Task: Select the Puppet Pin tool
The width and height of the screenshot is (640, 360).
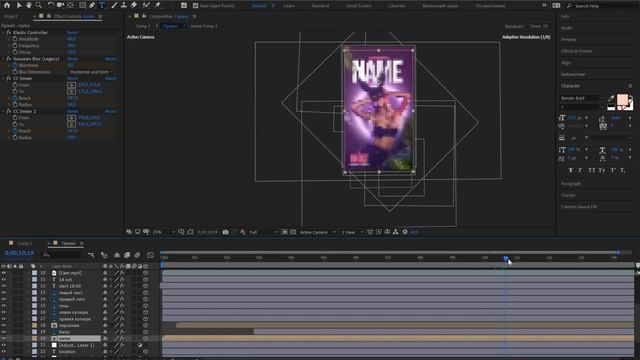Action: tap(158, 5)
